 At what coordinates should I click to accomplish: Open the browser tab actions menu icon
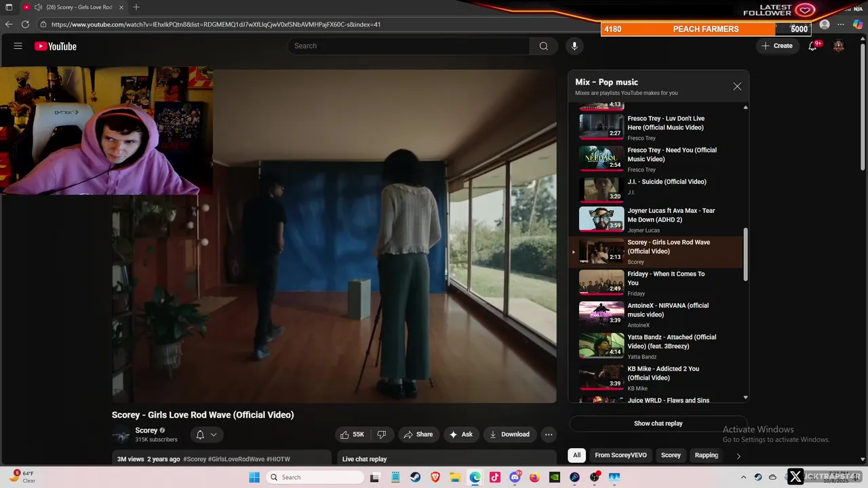[x=9, y=7]
